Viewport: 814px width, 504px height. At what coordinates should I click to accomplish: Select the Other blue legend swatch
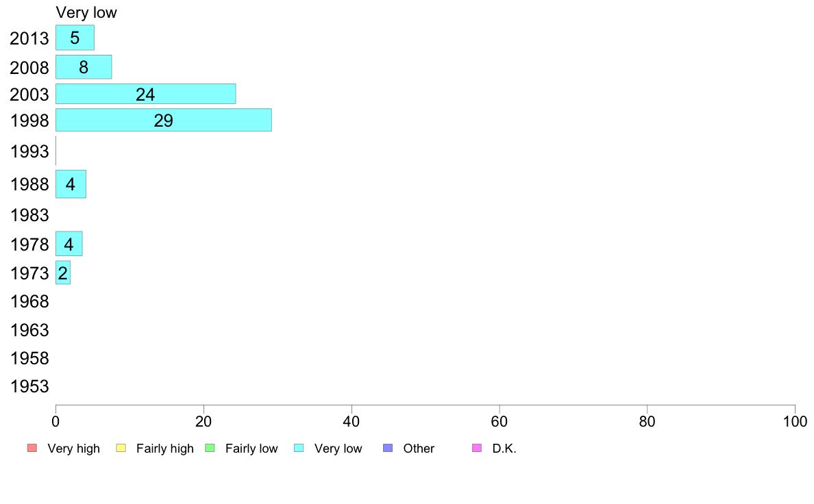tap(388, 448)
